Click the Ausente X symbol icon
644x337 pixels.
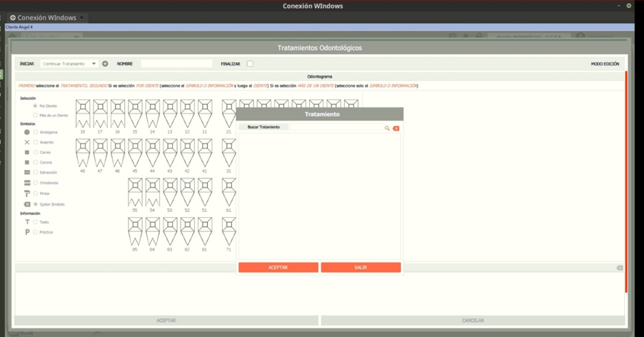point(27,142)
